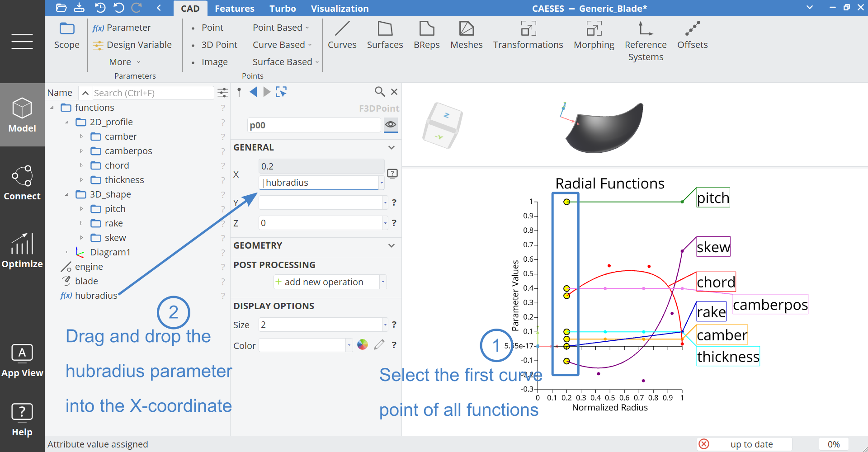Click the Search (Ctrl+F) field
868x452 pixels.
tap(152, 93)
